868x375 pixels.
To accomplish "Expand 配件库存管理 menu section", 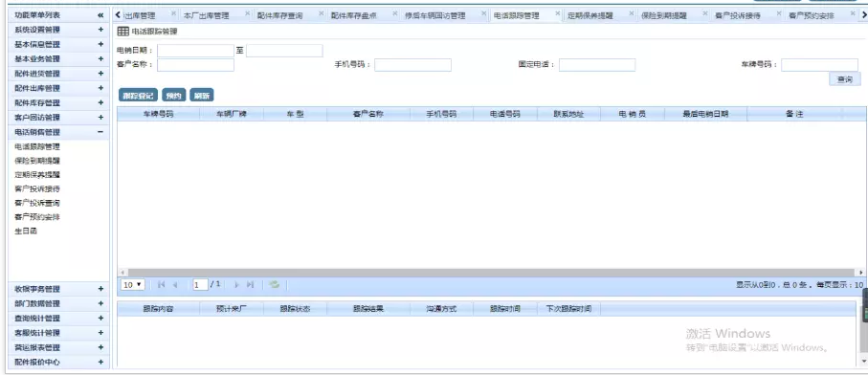I will point(100,103).
